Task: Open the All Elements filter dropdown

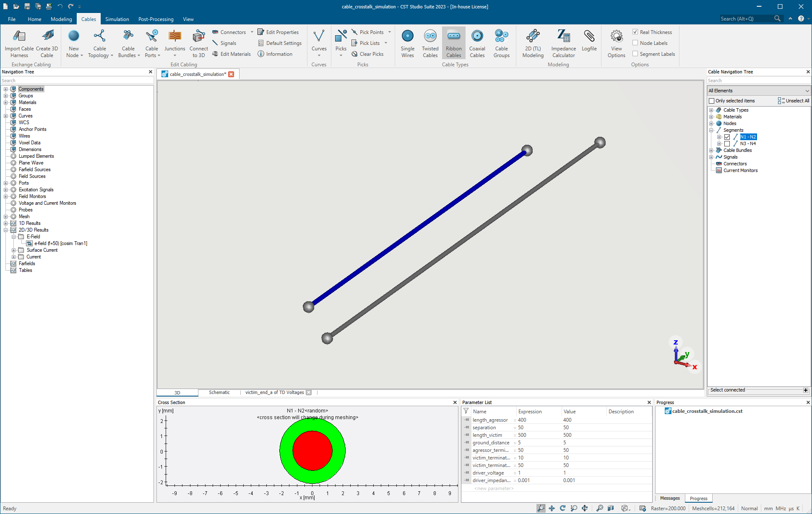Action: click(x=807, y=90)
